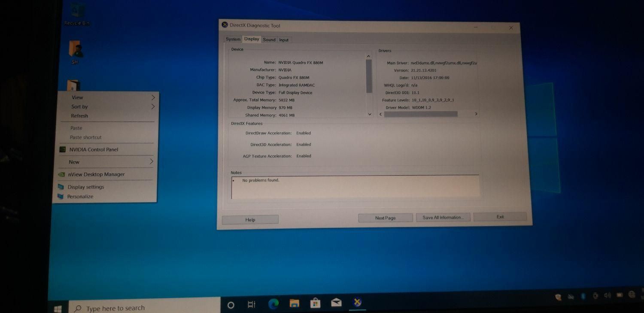The image size is (644, 313).
Task: Select the SH user folder icon
Action: [x=76, y=52]
